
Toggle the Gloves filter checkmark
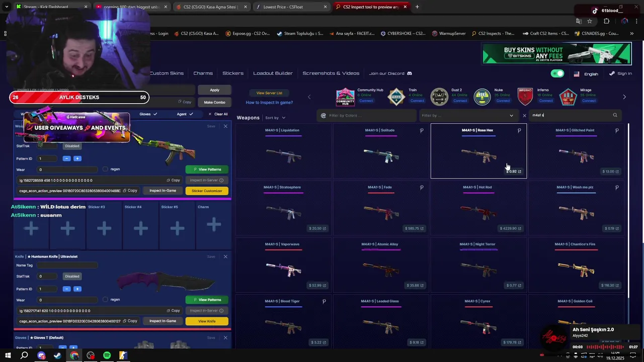tap(155, 114)
